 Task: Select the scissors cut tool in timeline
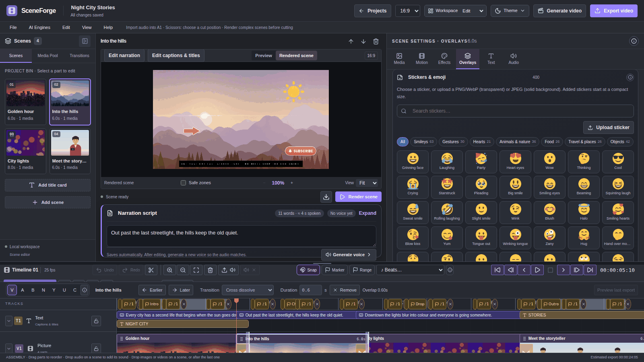151,270
